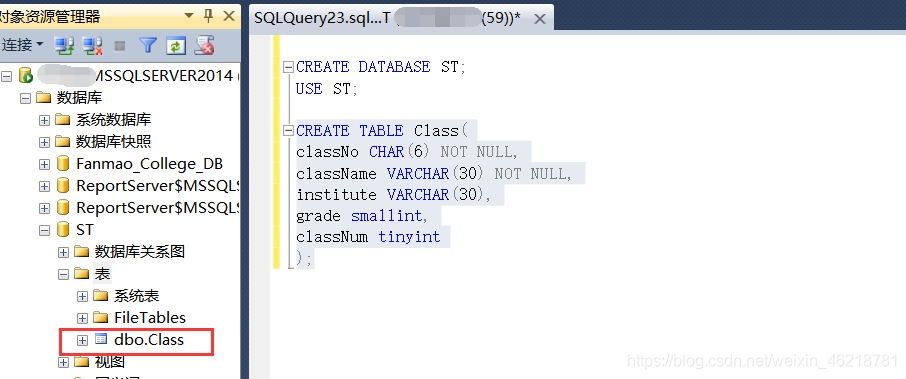This screenshot has height=379, width=906.
Task: Expand the Fanmao_College_DB database
Action: (x=44, y=164)
